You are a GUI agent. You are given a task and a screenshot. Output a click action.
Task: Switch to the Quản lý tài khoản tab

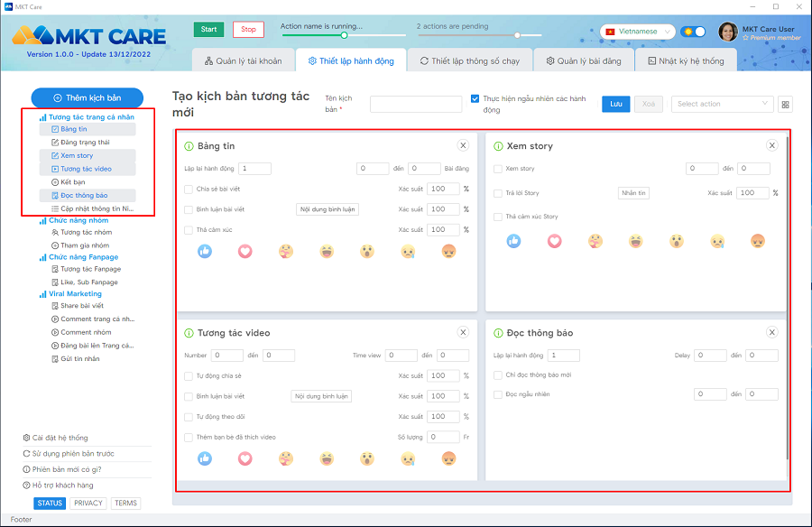[243, 61]
